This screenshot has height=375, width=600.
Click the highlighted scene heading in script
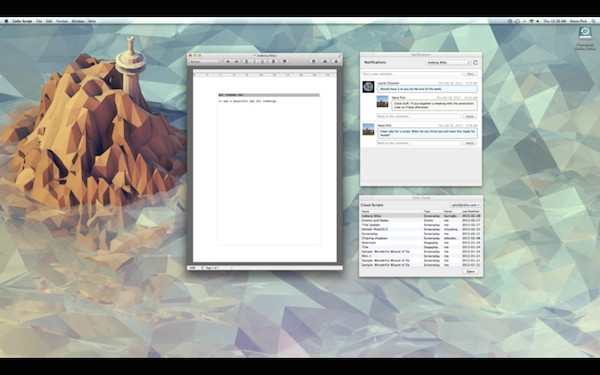coord(269,95)
